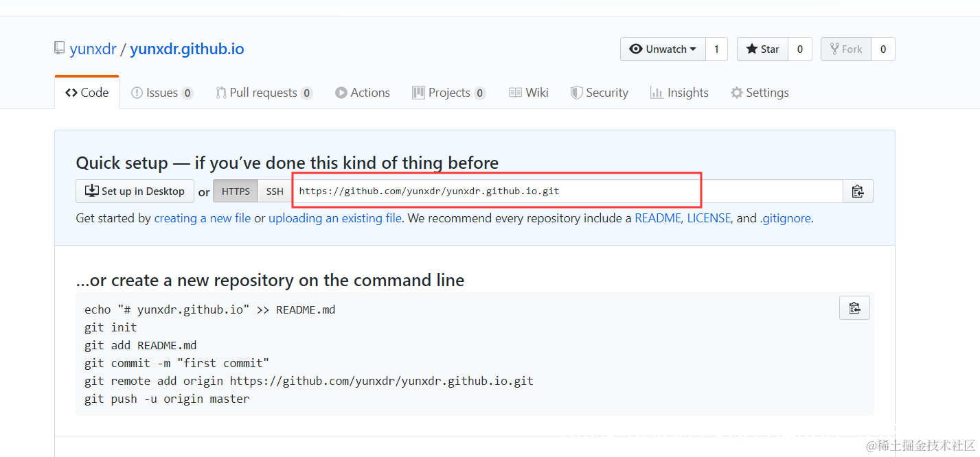View the Insights tab
Image resolution: width=980 pixels, height=457 pixels.
pyautogui.click(x=679, y=93)
